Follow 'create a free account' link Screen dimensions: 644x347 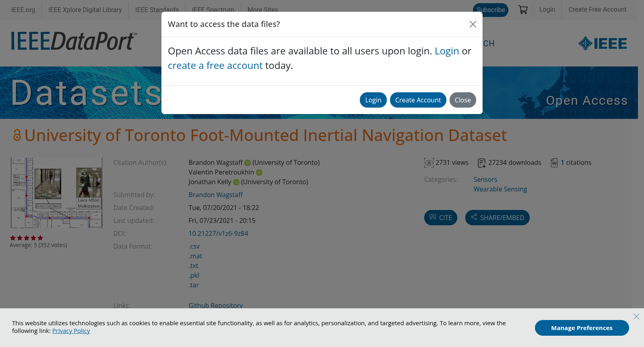(215, 66)
